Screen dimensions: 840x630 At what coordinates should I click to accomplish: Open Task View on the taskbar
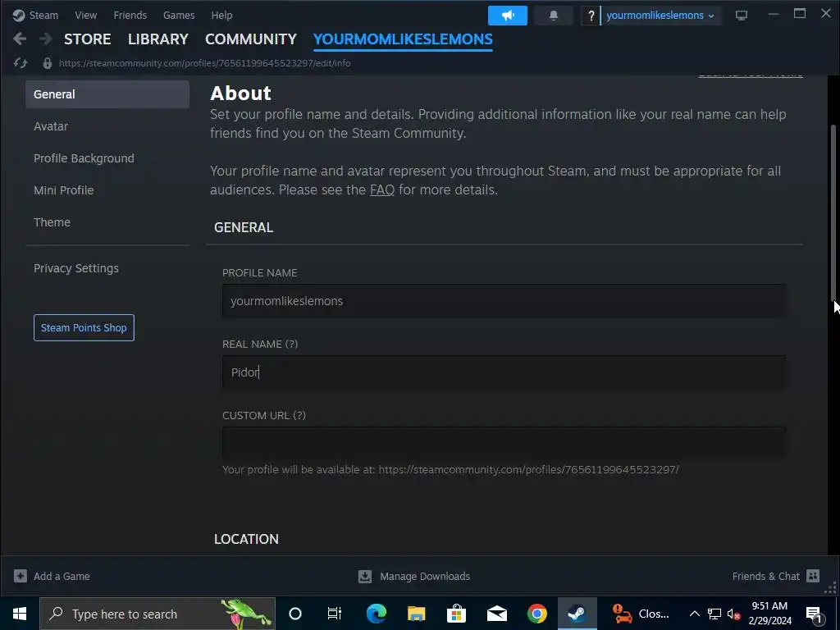coord(335,614)
